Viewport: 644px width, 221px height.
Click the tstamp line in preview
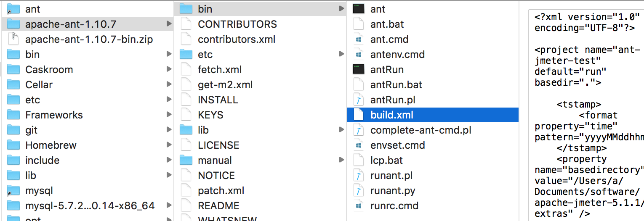click(579, 105)
